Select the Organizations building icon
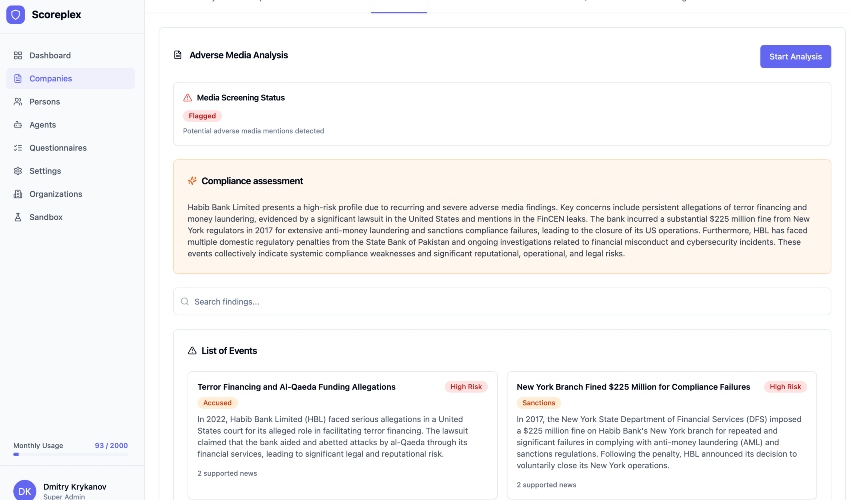The image size is (851, 500). coord(18,194)
